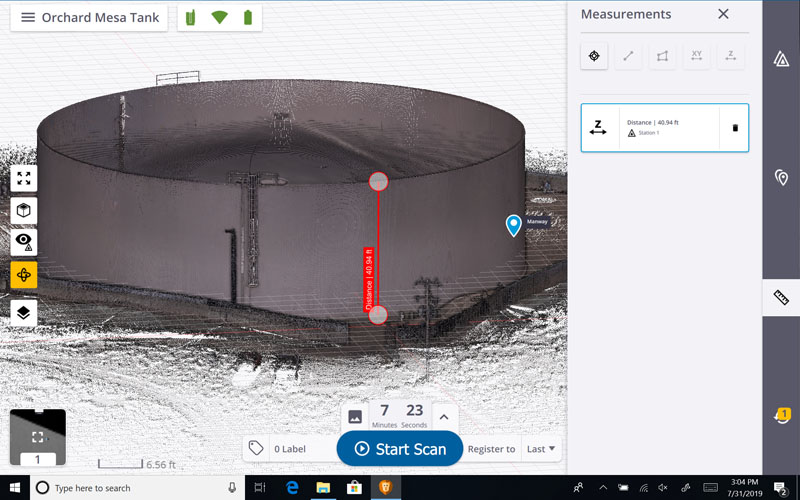Choose the Z vertical distance tool

pyautogui.click(x=731, y=56)
